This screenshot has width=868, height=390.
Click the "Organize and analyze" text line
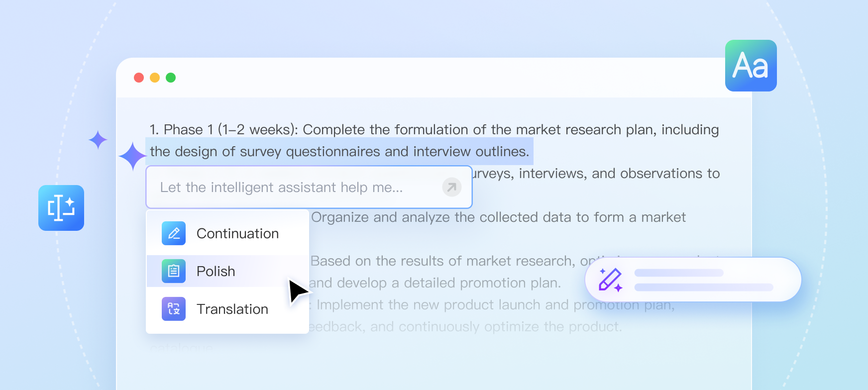[x=498, y=217]
